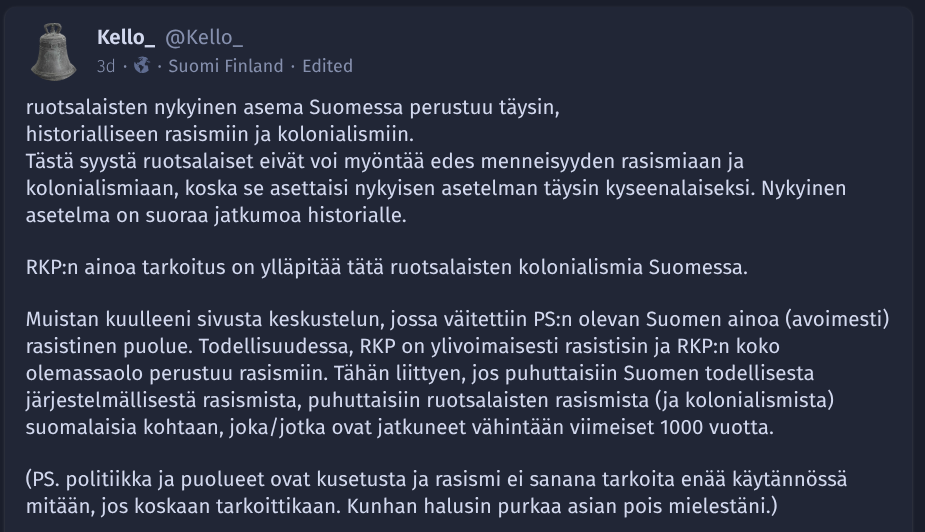The width and height of the screenshot is (925, 532).
Task: Click the line 'asetelma on suoraa jatkumoa historialle.'
Action: pyautogui.click(x=216, y=215)
